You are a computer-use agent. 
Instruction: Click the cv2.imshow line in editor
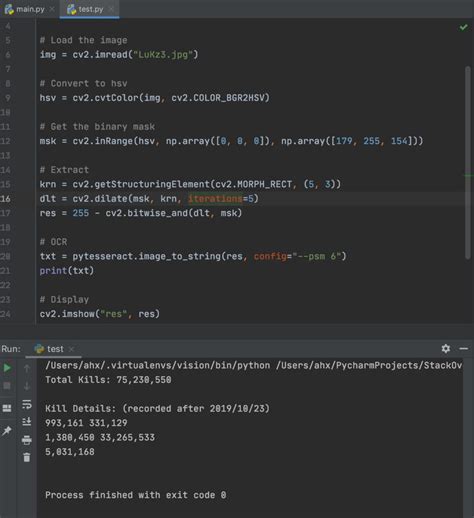point(100,314)
